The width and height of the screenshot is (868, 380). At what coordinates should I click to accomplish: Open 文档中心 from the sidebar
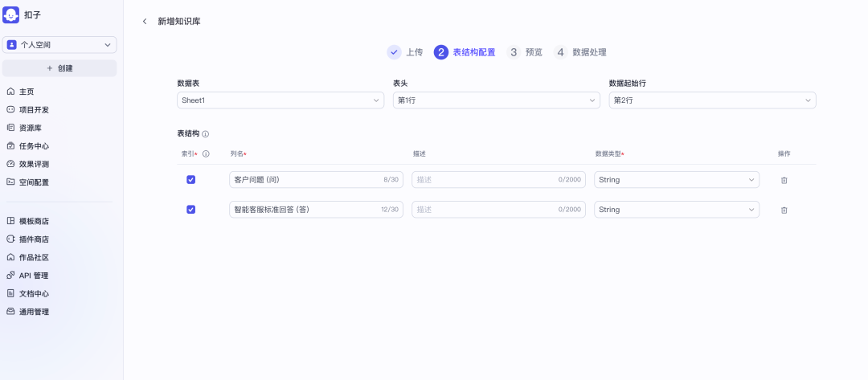[x=34, y=294]
